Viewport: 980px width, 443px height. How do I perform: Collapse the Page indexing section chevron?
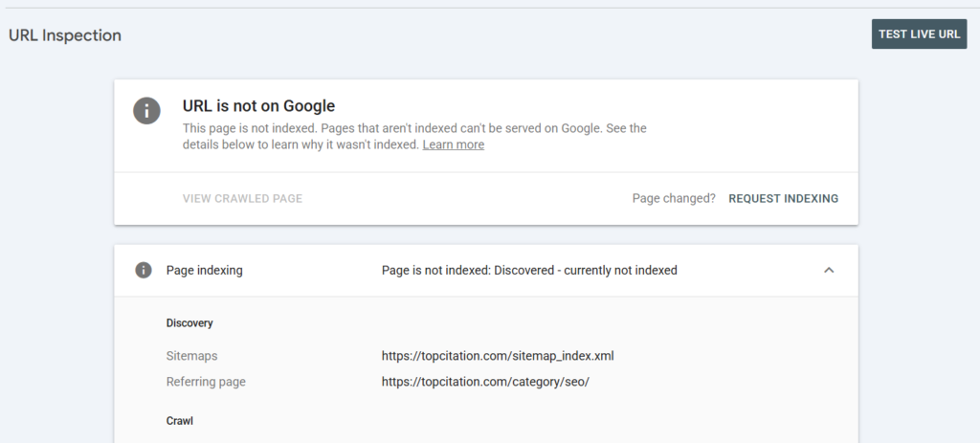pos(829,270)
